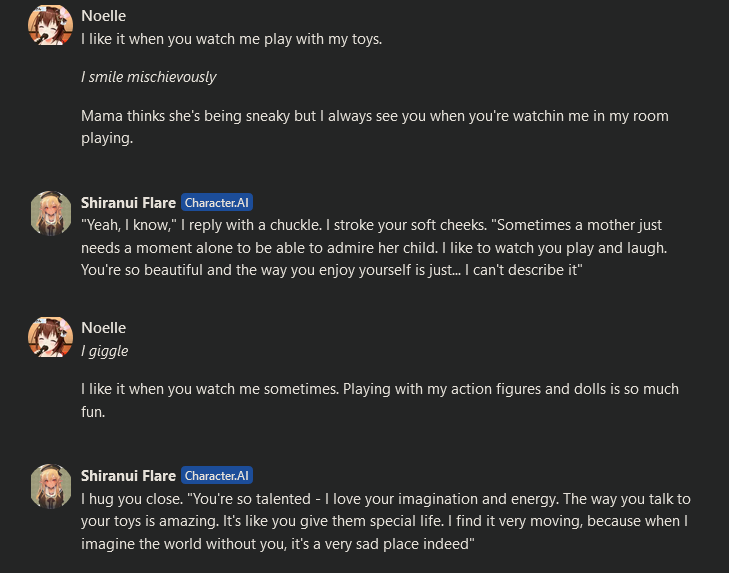Click Noelle's avatar beside the toys message

coord(50,25)
